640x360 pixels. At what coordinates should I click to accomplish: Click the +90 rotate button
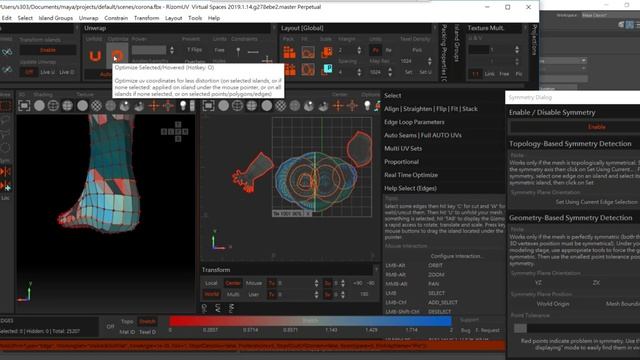(358, 283)
